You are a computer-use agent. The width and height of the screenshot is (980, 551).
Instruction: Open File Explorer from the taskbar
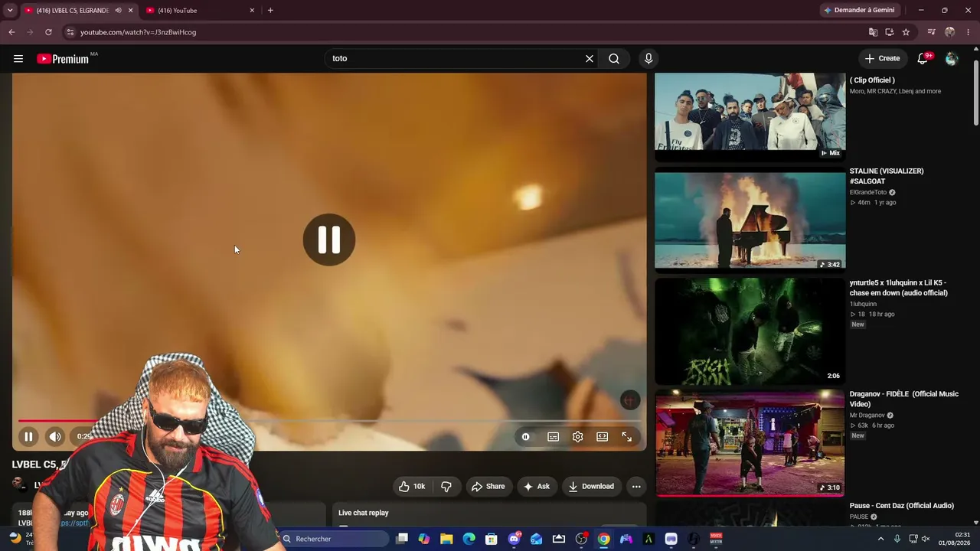(446, 539)
